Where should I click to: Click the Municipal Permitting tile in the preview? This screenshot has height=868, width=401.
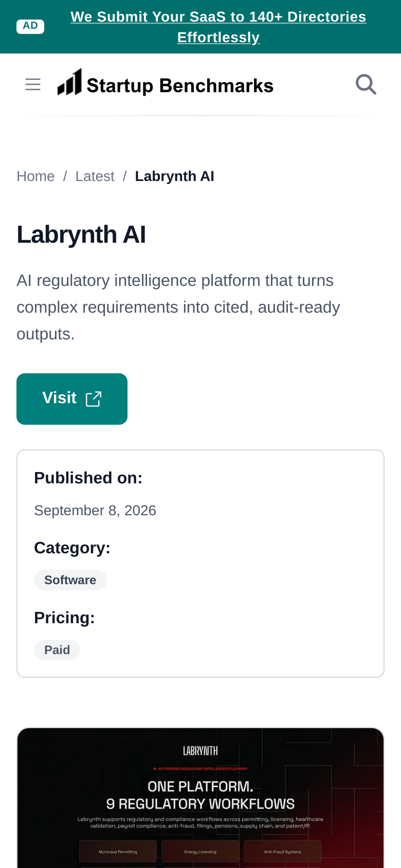118,852
